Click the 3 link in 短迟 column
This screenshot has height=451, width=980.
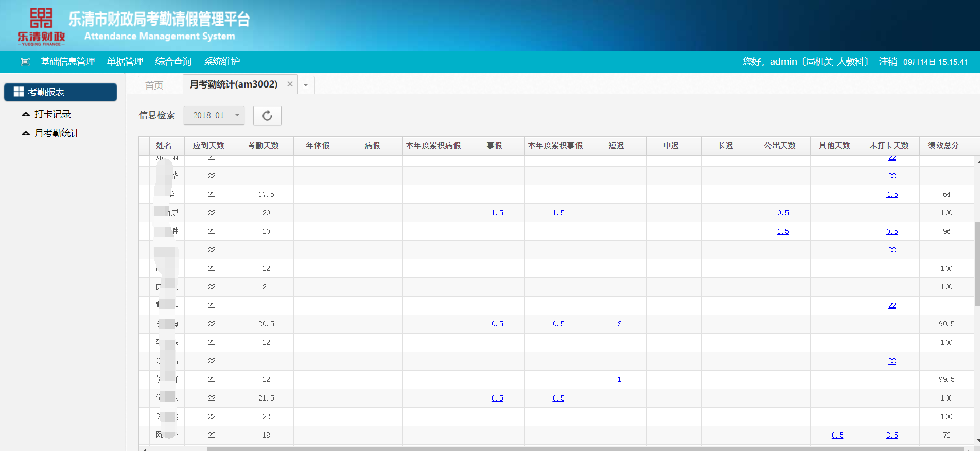[x=619, y=324]
